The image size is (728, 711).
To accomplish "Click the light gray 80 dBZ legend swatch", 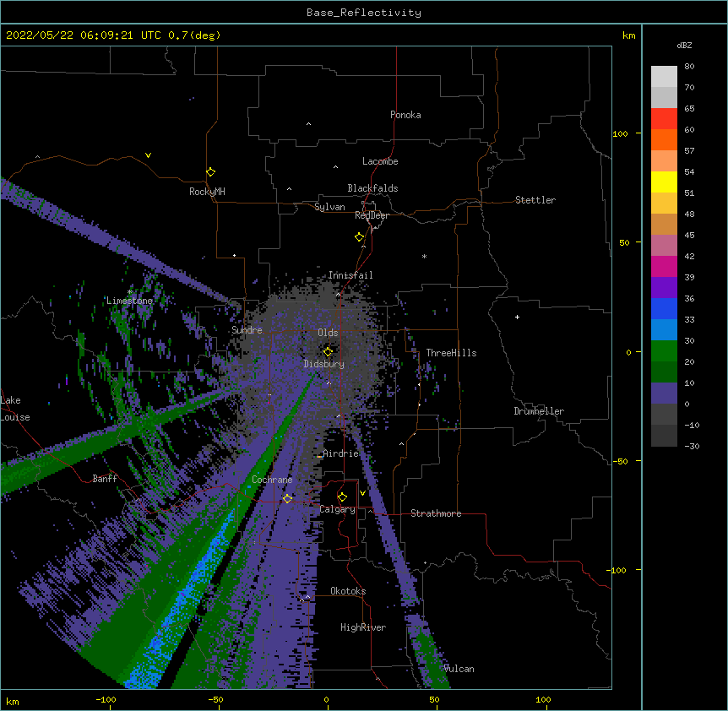I will pyautogui.click(x=664, y=77).
